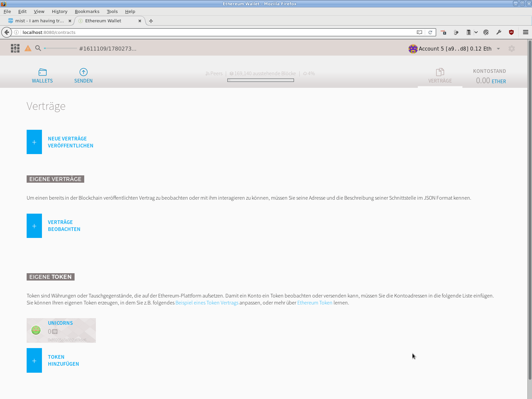The height and width of the screenshot is (399, 532).
Task: Click Neue Verträge veröffentlichen link
Action: tap(71, 142)
